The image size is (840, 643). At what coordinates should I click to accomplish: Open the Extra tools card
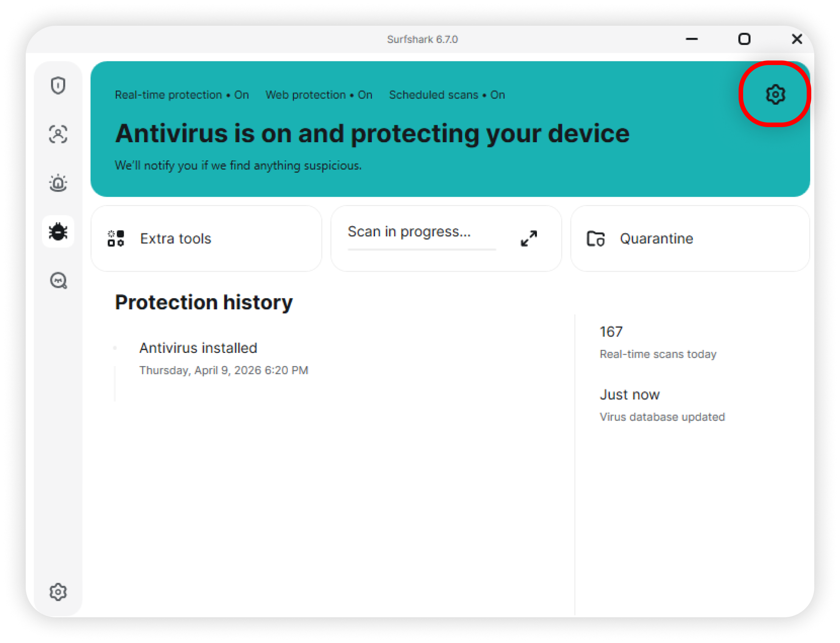point(206,238)
